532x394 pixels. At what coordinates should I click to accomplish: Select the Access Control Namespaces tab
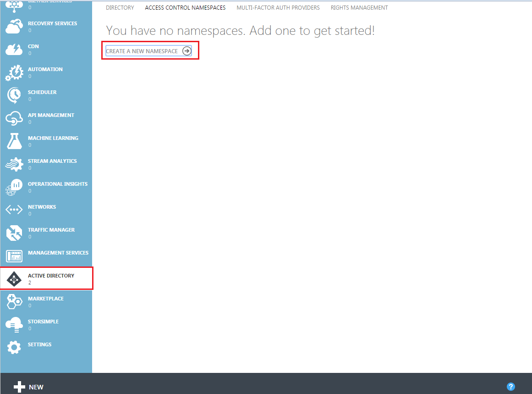(185, 7)
